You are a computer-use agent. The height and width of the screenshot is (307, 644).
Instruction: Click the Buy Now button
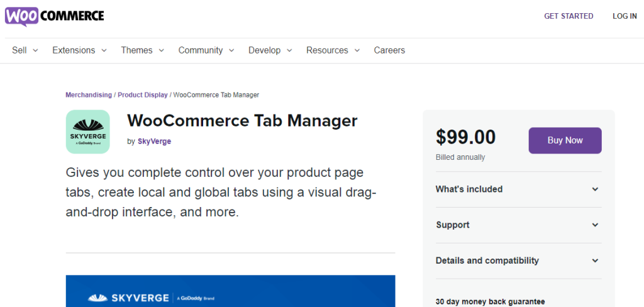pyautogui.click(x=565, y=140)
